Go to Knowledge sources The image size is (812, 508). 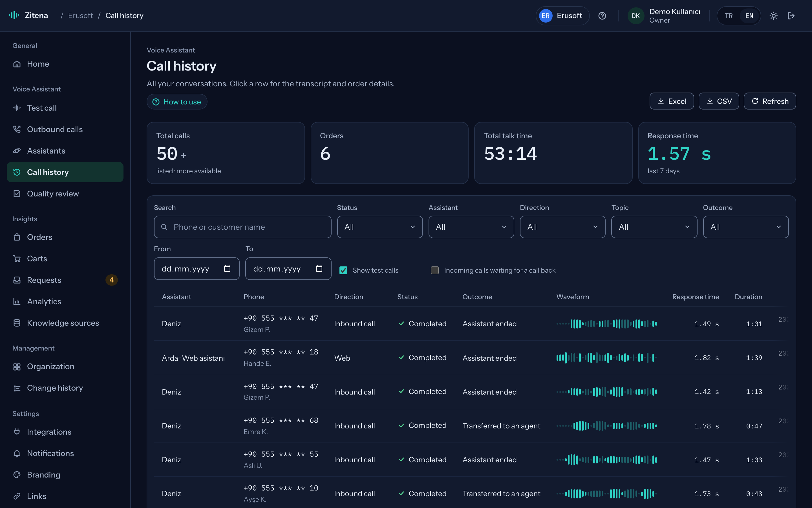point(65,323)
